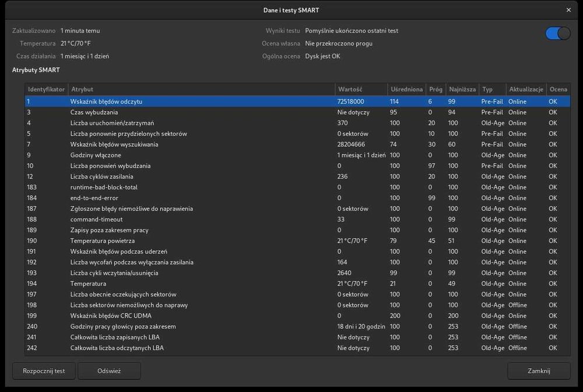Select row Godziny włączone
The width and height of the screenshot is (583, 392).
[297, 155]
